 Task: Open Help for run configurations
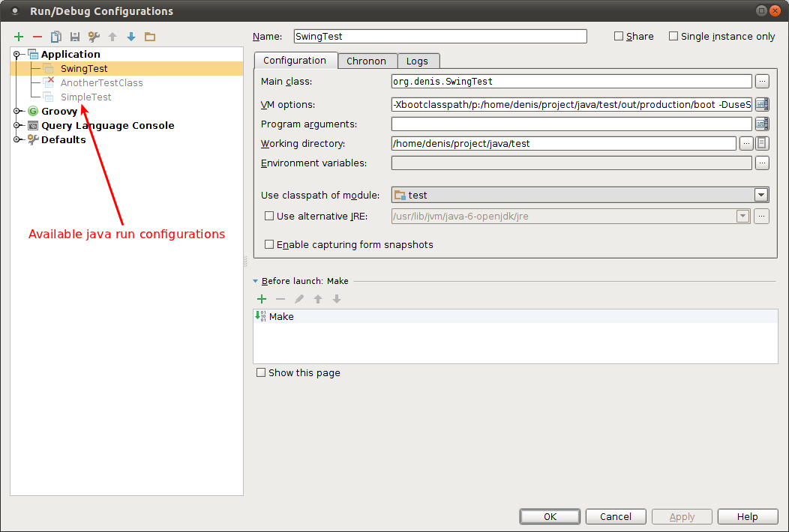click(747, 516)
